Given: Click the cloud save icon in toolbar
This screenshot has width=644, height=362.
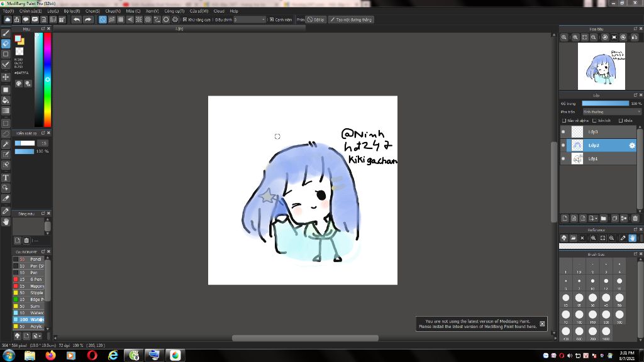Looking at the screenshot, I should click(8, 19).
